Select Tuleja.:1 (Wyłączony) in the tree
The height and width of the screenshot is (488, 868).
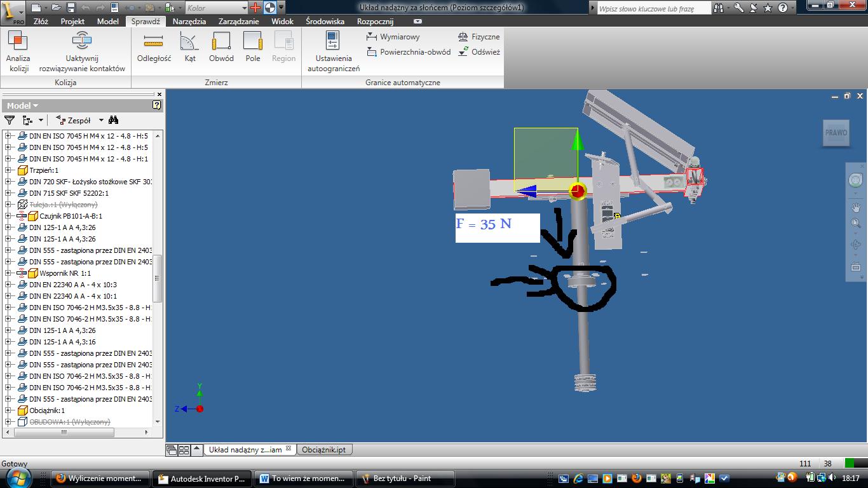pyautogui.click(x=57, y=205)
